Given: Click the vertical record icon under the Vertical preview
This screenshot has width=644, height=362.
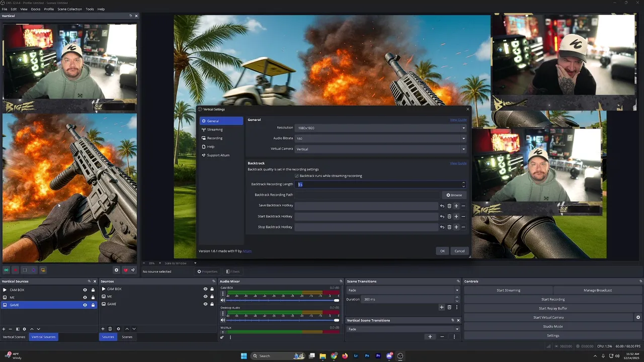Looking at the screenshot, I should click(x=16, y=270).
